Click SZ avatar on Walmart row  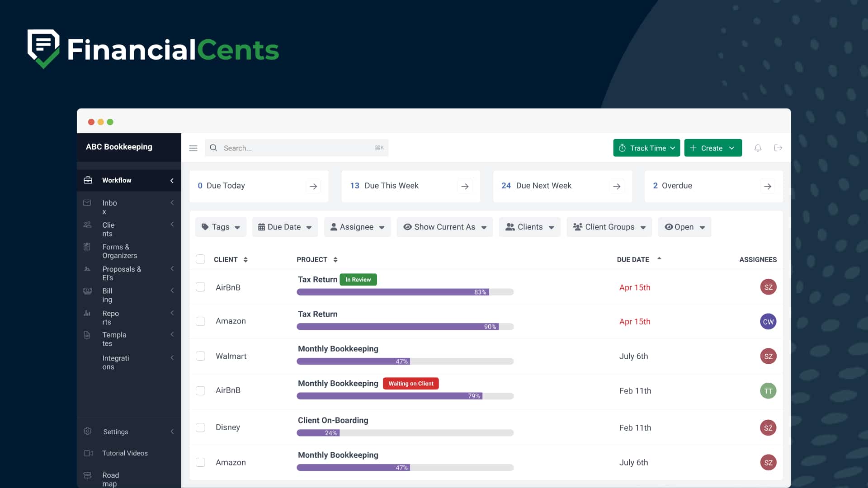(768, 356)
